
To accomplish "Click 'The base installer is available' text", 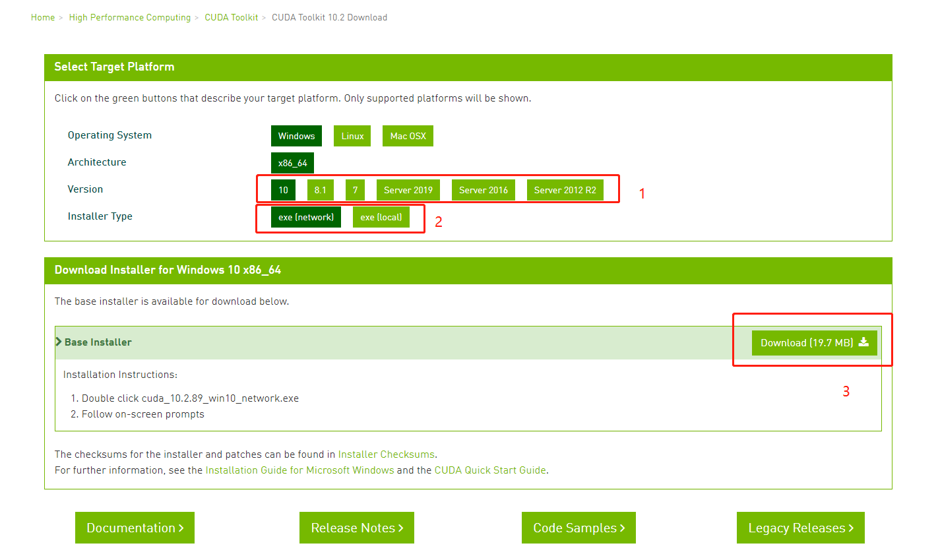I will 172,301.
